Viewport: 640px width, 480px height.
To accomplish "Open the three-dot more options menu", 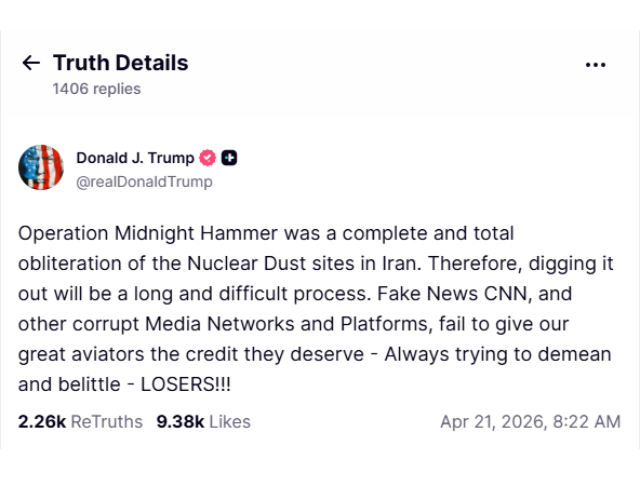I will [595, 64].
